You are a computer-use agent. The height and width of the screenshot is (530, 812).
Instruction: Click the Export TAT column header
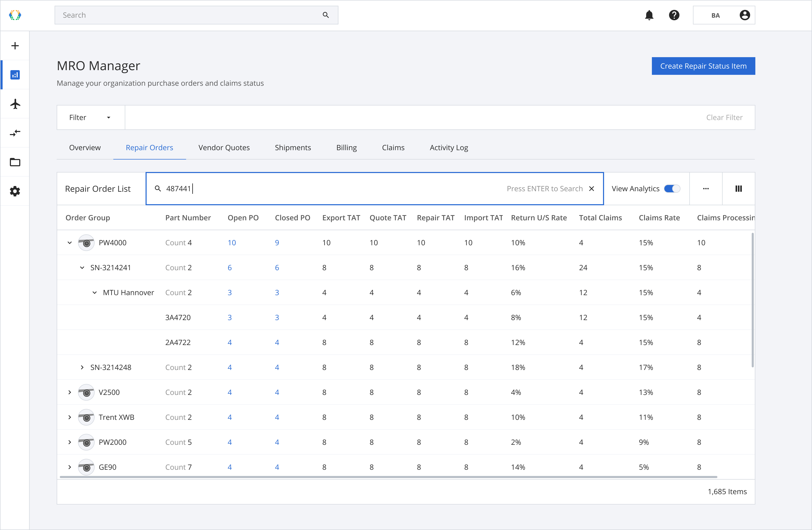tap(341, 218)
